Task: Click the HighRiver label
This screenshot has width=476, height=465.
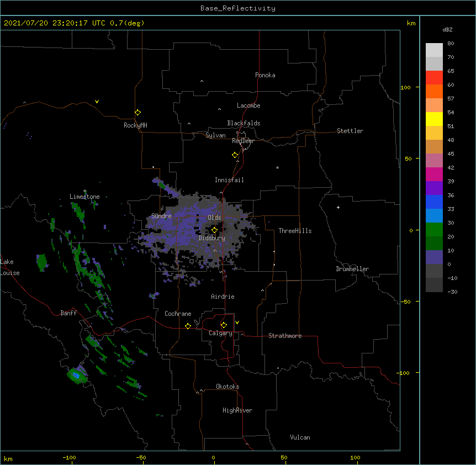Action: 237,410
